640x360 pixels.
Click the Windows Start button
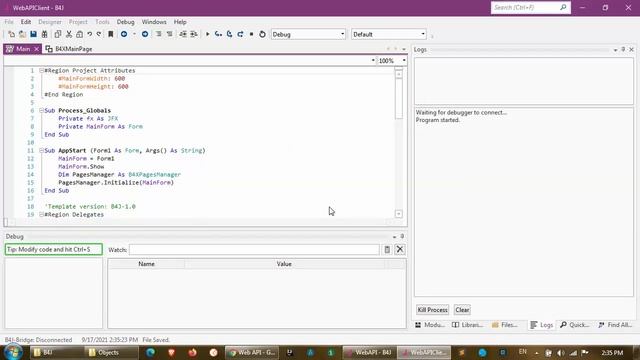tap(13, 352)
